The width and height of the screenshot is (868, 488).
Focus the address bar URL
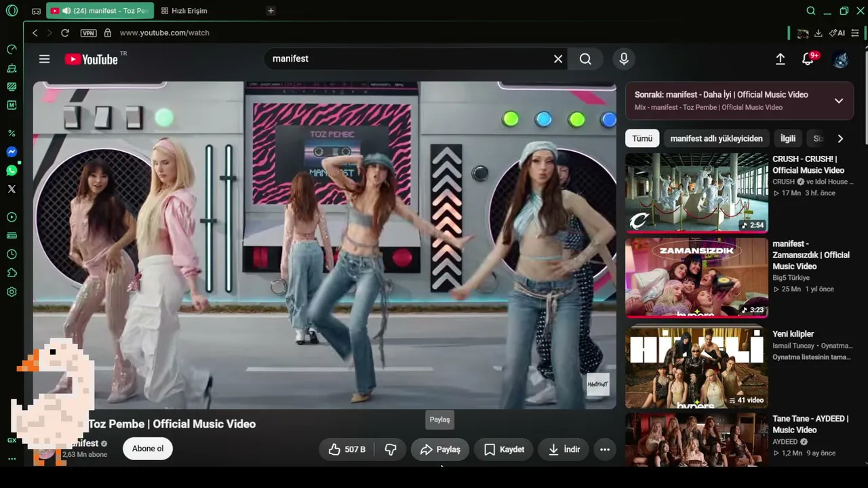165,33
